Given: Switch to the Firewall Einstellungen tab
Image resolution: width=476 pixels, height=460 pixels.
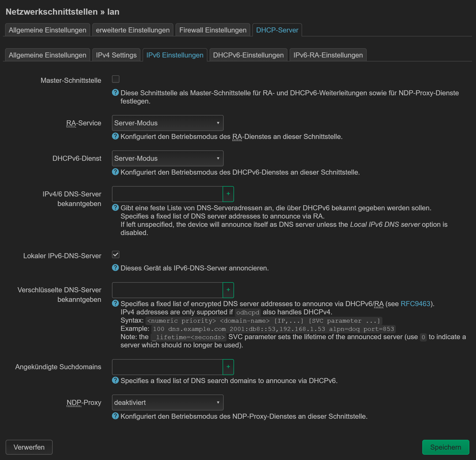Looking at the screenshot, I should pyautogui.click(x=213, y=30).
